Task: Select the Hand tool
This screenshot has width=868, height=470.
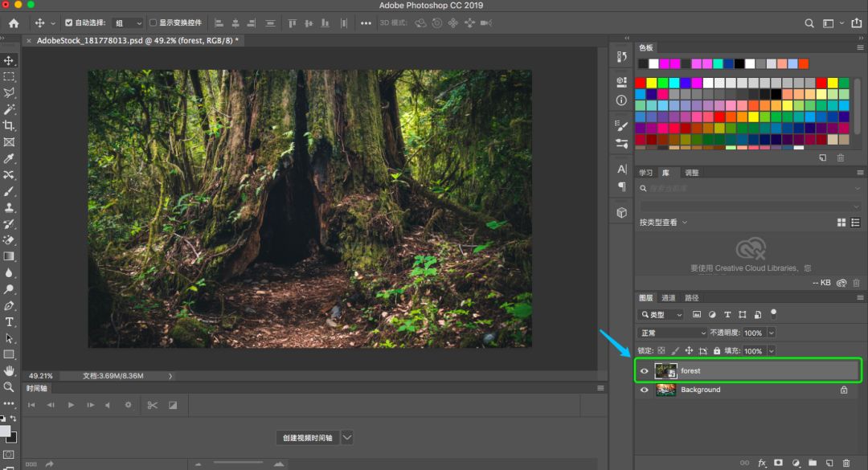Action: (10, 370)
